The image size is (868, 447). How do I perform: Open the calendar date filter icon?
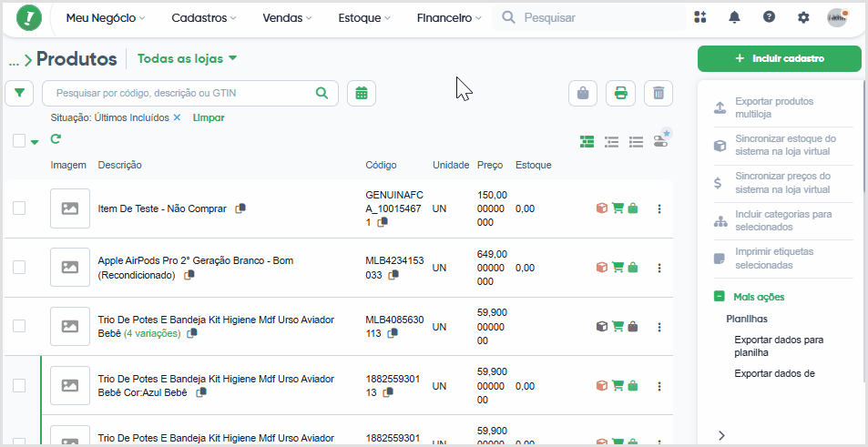tap(362, 94)
